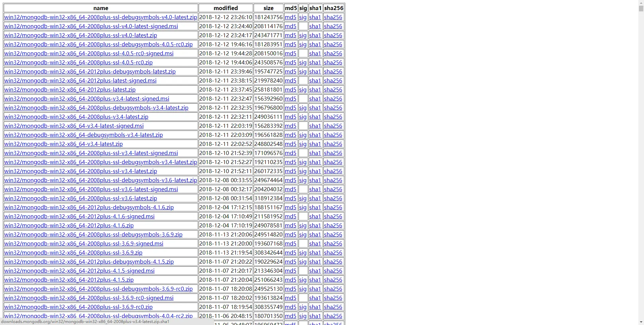Viewport: 644px width, 325px height.
Task: Select the size value 318912384
Action: click(x=268, y=198)
